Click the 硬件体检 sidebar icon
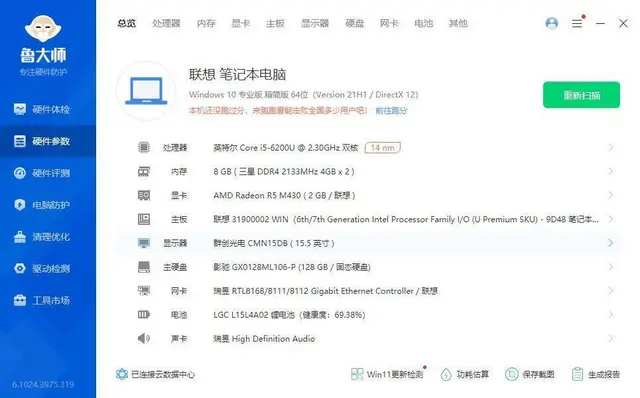 [x=20, y=109]
